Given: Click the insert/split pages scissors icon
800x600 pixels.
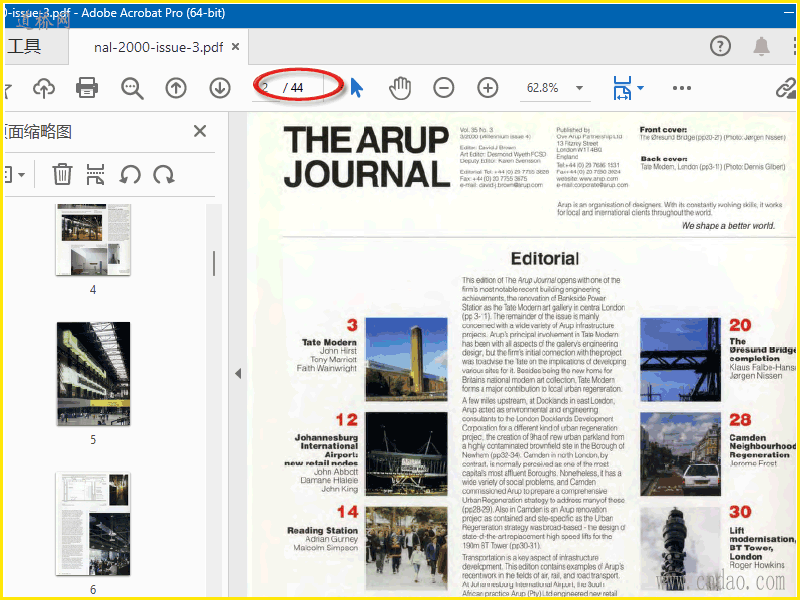Looking at the screenshot, I should pos(95,174).
